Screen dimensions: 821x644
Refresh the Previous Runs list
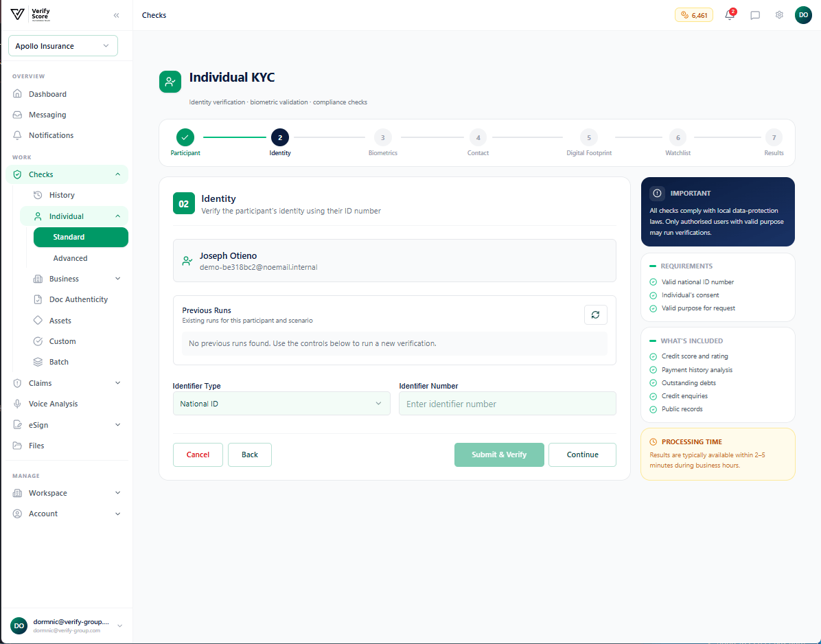pyautogui.click(x=595, y=314)
